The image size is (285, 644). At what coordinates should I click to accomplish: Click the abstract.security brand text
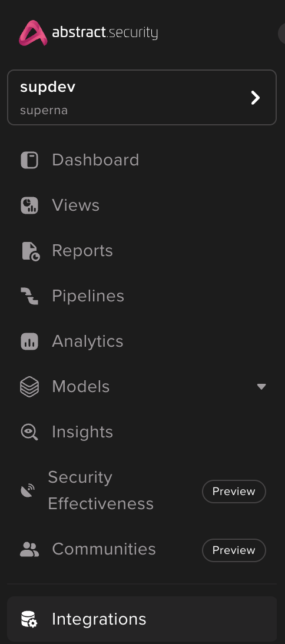[105, 32]
